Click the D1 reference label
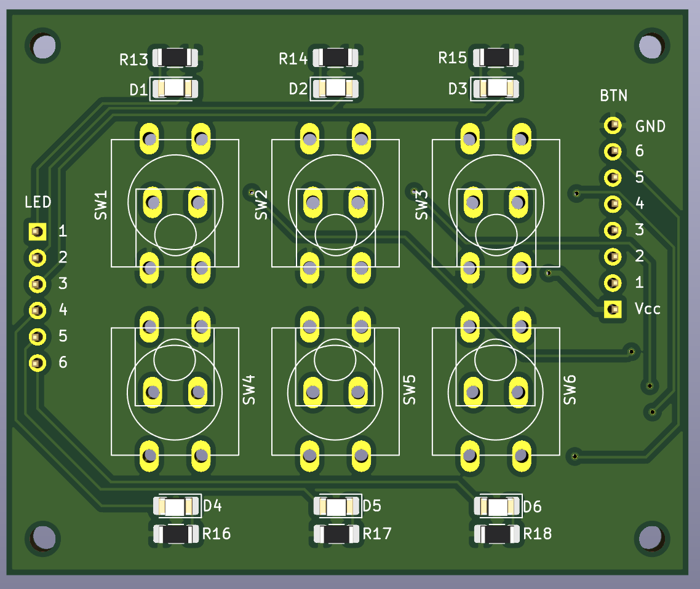700x589 pixels. pos(138,90)
